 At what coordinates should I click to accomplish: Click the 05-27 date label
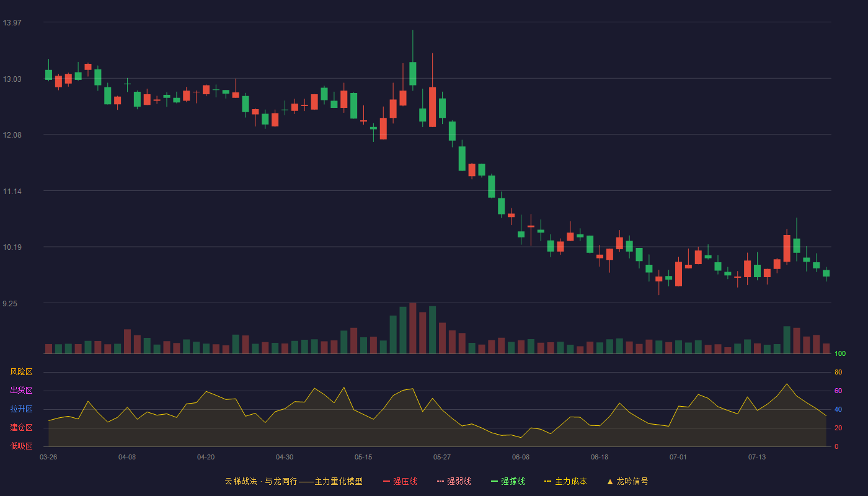coord(442,457)
